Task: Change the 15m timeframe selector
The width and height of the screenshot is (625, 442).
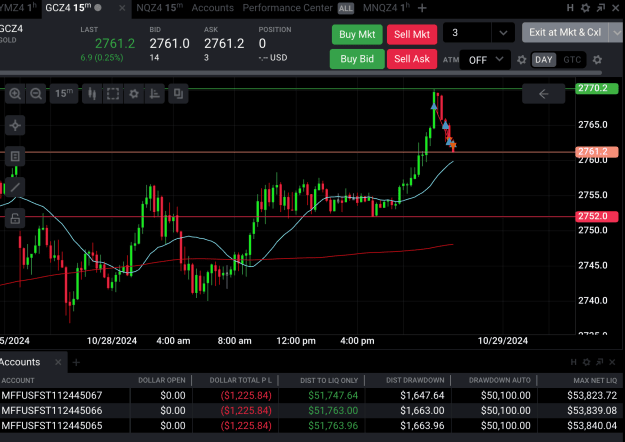Action: 64,94
